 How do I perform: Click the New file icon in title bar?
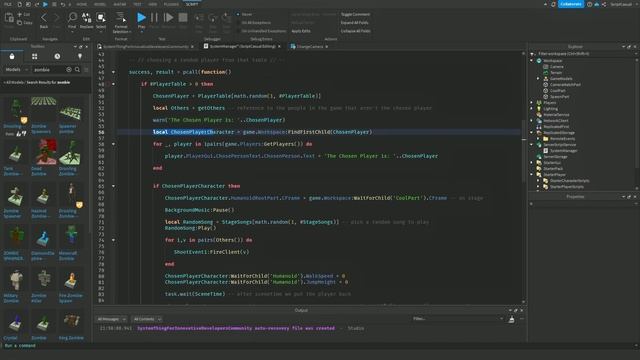pos(20,4)
